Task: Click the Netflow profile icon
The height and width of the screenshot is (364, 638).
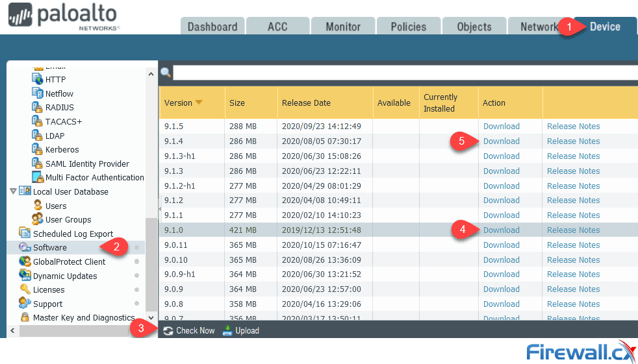Action: point(38,93)
